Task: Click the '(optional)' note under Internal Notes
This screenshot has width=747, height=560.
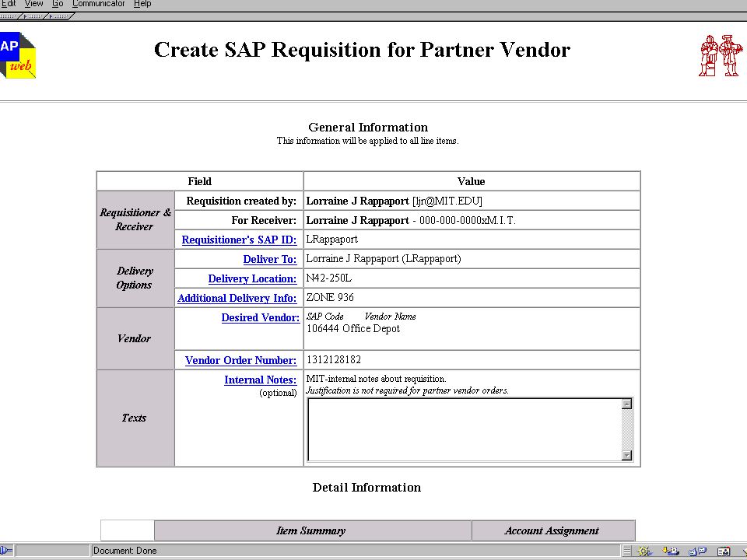Action: [x=279, y=393]
